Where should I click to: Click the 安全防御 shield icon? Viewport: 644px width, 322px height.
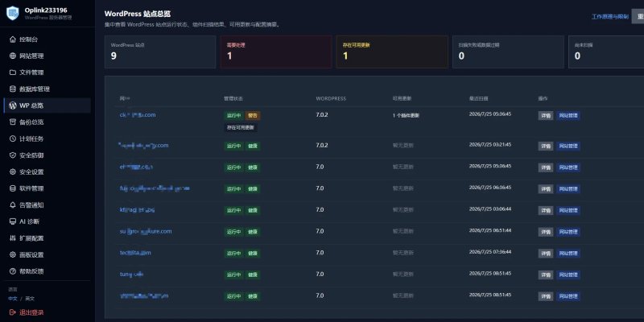13,155
